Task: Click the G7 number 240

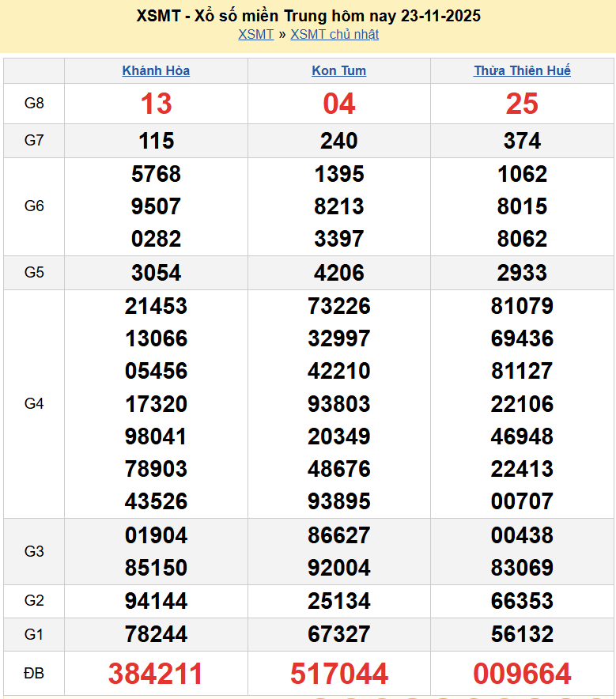Action: (x=338, y=141)
